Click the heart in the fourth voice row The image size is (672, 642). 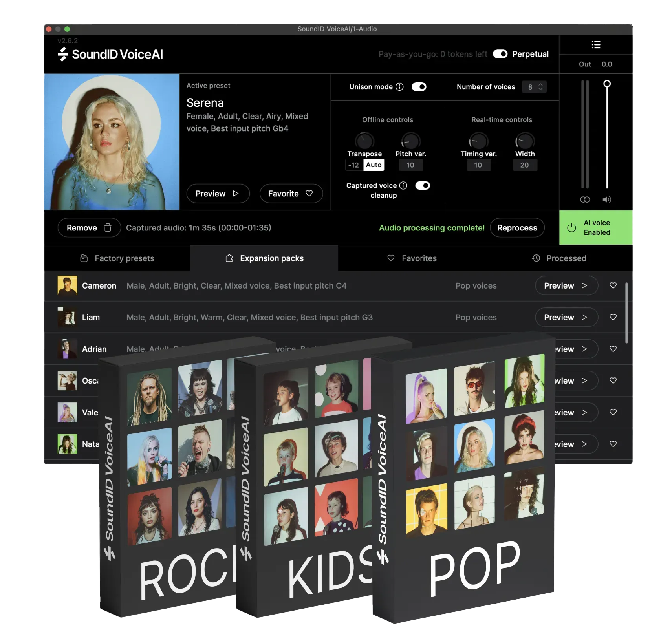pos(613,380)
